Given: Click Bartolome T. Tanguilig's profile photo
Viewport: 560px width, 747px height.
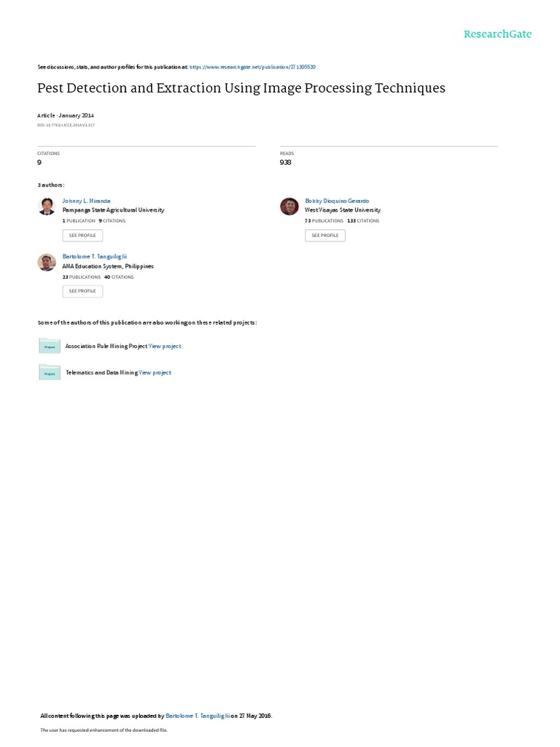Looking at the screenshot, I should (47, 262).
